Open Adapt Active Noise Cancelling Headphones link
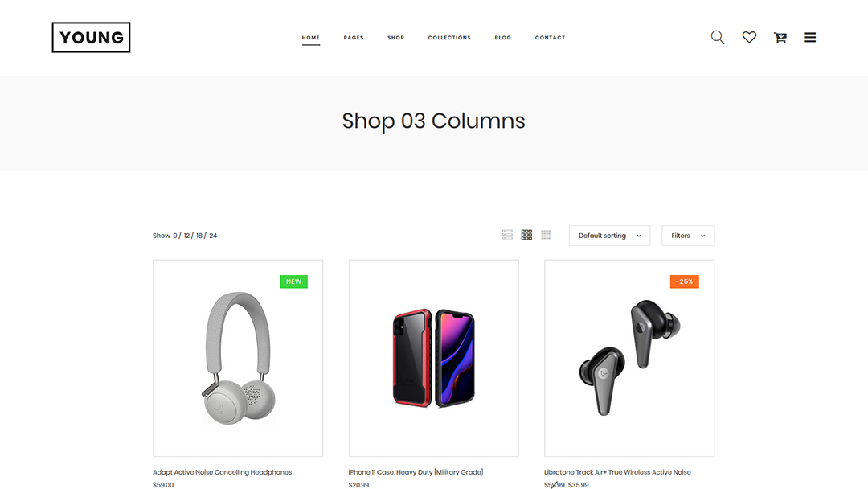The image size is (868, 489). [222, 472]
